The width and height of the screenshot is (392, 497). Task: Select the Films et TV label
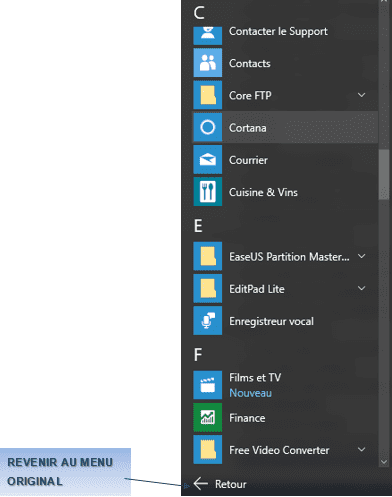coord(255,378)
